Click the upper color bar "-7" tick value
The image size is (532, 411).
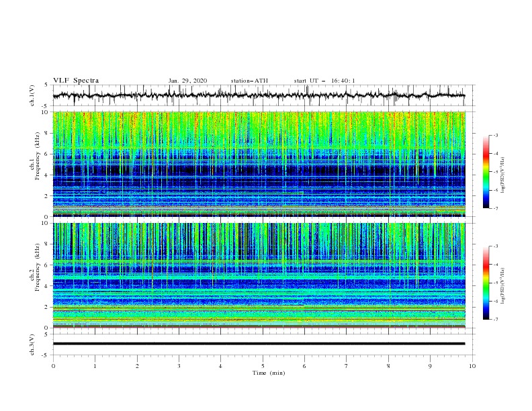[496, 208]
